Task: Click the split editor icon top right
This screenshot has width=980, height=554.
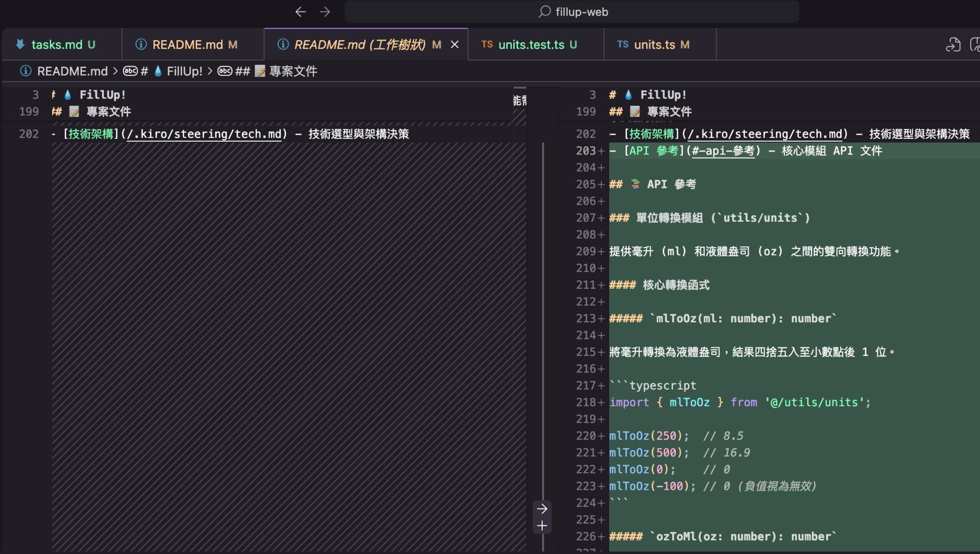Action: coord(975,45)
